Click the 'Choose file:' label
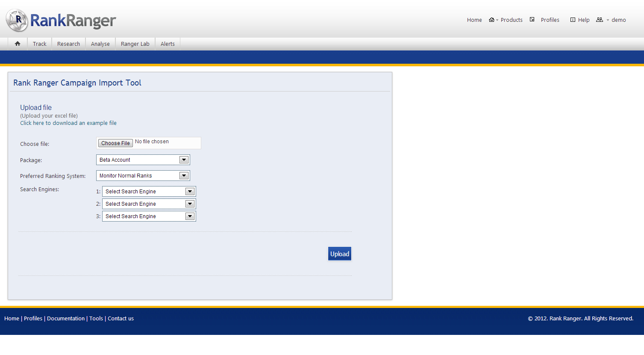Image resolution: width=644 pixels, height=355 pixels. (35, 144)
